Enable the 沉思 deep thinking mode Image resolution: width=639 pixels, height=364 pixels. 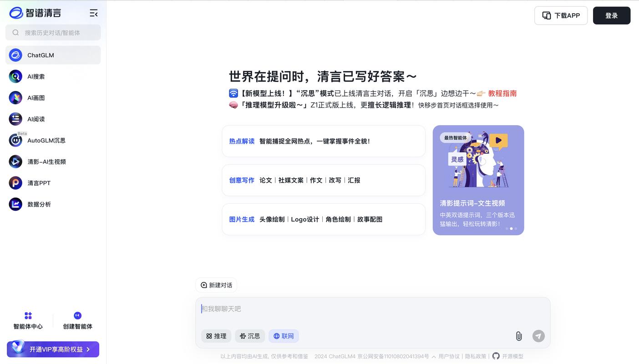click(249, 336)
